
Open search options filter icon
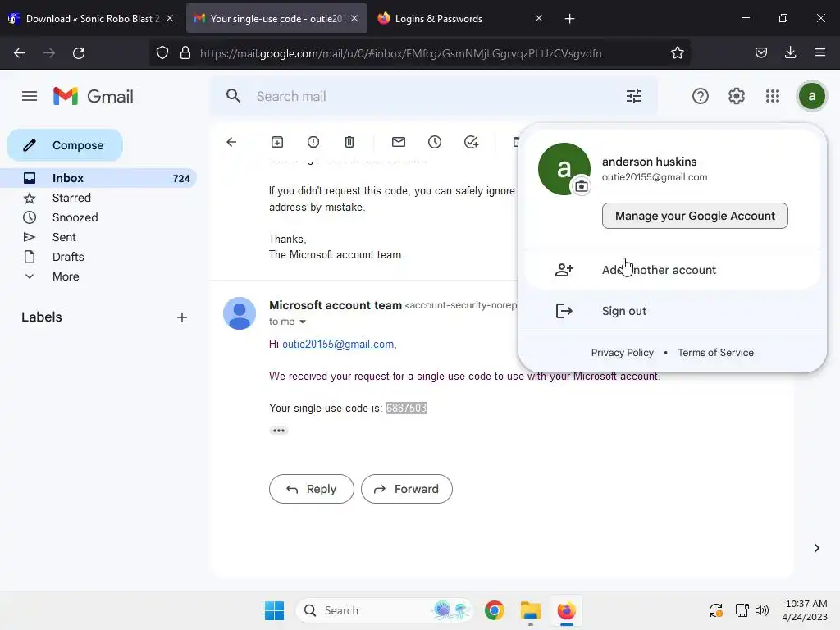[634, 97]
